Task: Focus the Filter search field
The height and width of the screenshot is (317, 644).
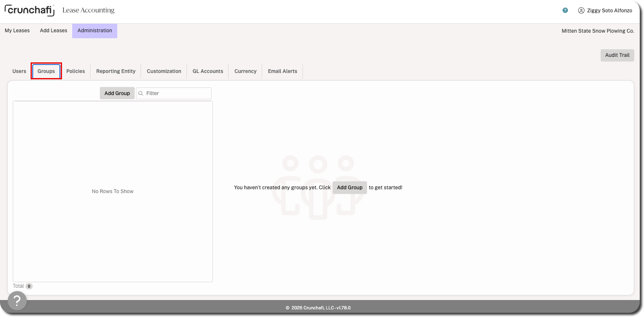Action: click(174, 93)
